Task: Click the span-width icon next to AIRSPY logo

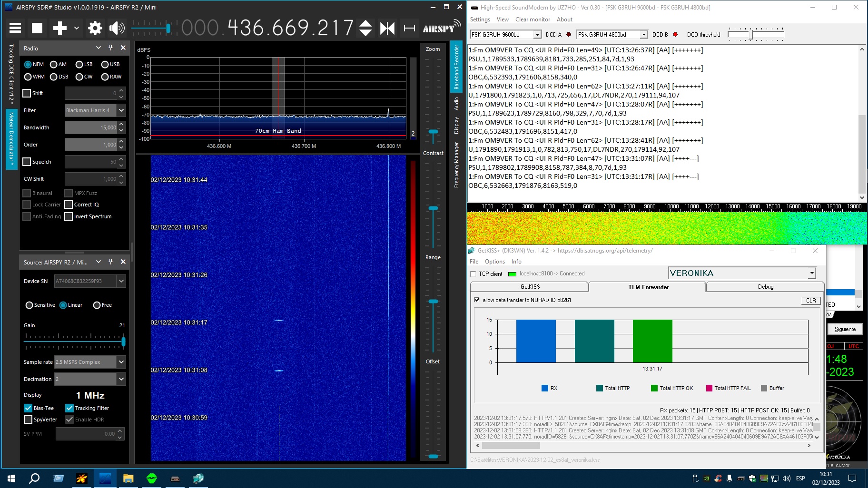Action: [409, 28]
